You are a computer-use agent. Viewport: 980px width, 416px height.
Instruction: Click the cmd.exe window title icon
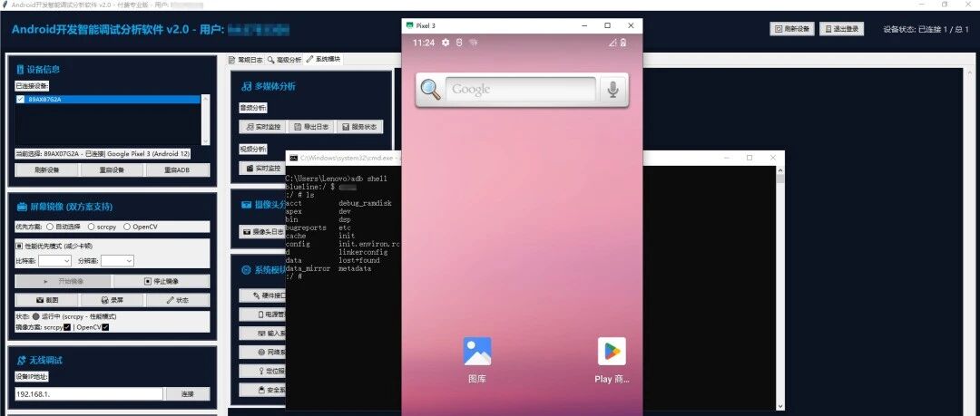coord(292,158)
